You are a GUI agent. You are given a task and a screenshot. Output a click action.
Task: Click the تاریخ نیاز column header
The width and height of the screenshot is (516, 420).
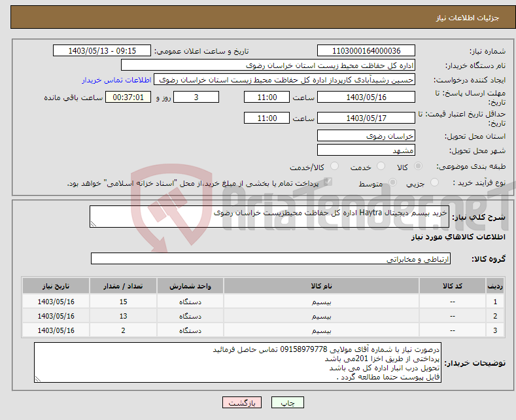(56, 286)
